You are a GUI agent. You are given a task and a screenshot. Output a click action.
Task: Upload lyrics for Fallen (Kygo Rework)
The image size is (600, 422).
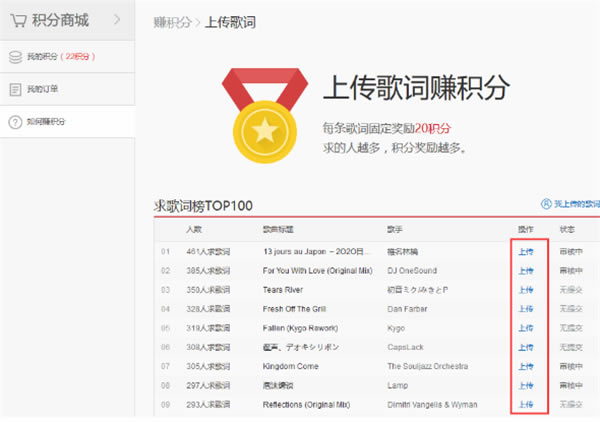pyautogui.click(x=526, y=328)
